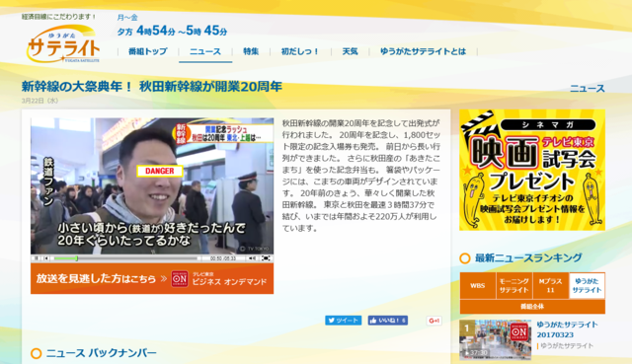Open the 番組トップ menu item
632x364 pixels.
(x=147, y=51)
